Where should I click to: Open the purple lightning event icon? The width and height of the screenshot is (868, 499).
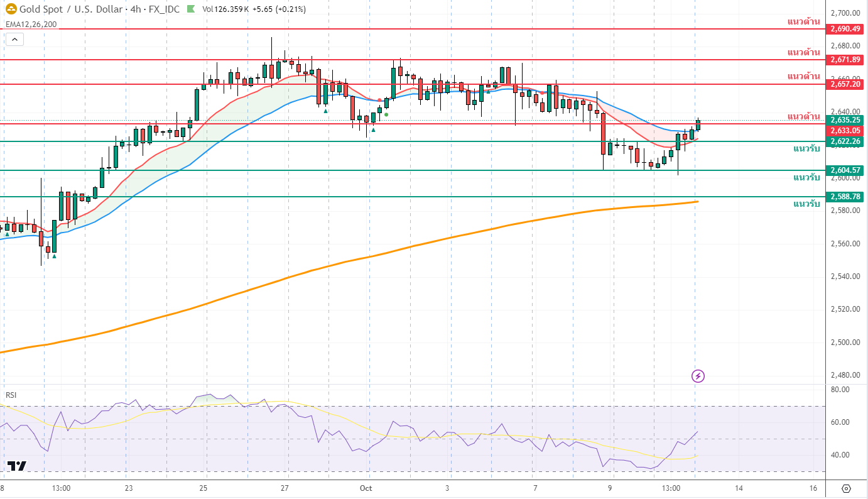698,376
